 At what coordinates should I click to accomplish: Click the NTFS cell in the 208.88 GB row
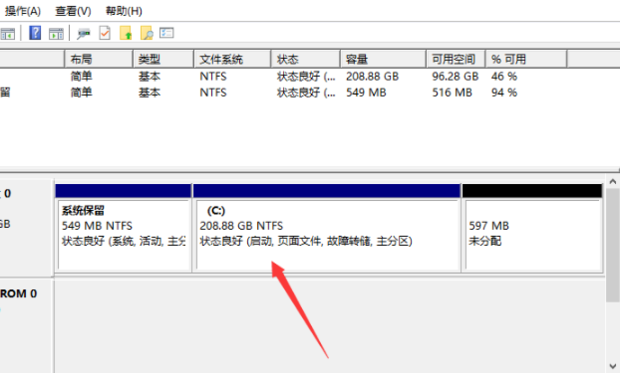pos(213,76)
